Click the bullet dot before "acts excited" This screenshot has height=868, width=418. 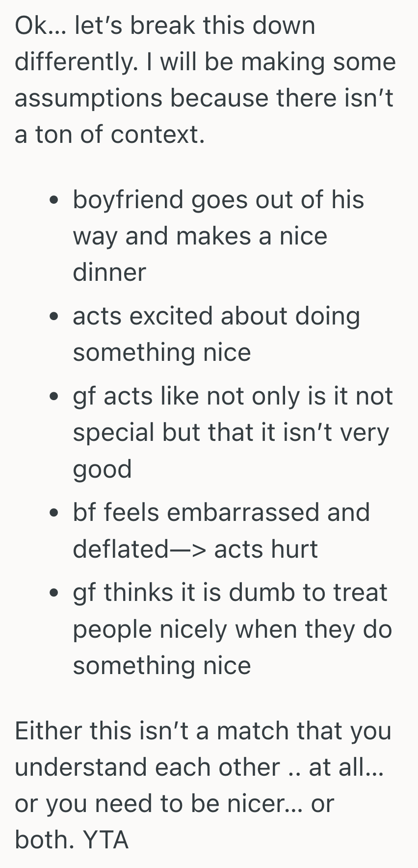[55, 317]
